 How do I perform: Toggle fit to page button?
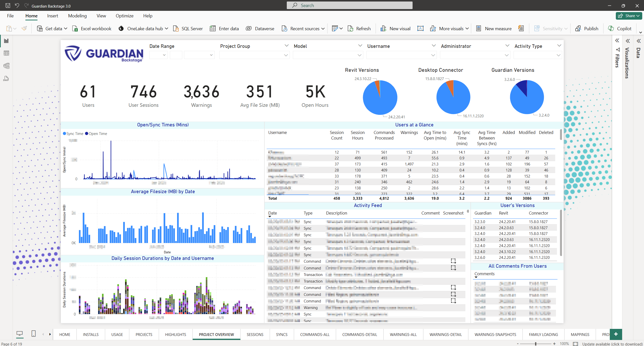575,344
